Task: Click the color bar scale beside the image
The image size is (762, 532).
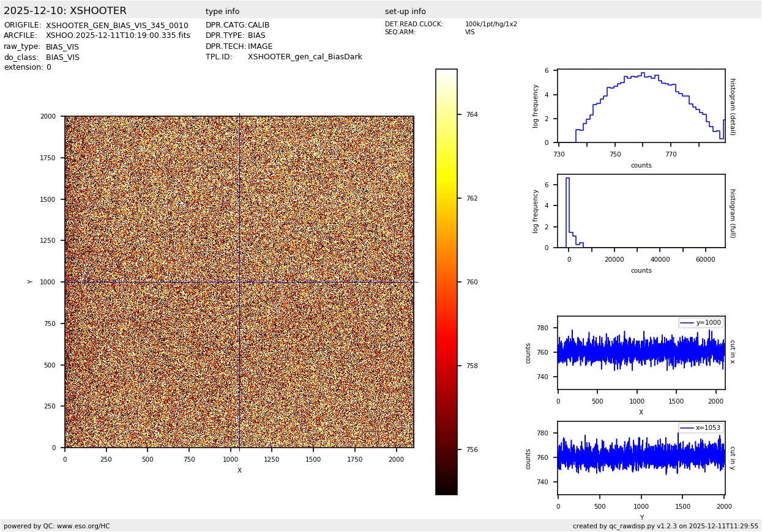Action: tap(446, 281)
